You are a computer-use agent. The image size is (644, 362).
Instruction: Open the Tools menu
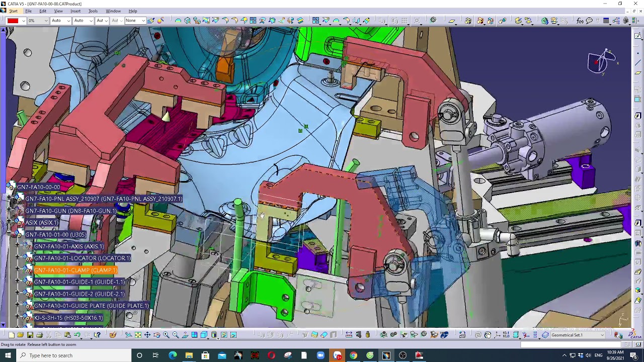coord(93,11)
